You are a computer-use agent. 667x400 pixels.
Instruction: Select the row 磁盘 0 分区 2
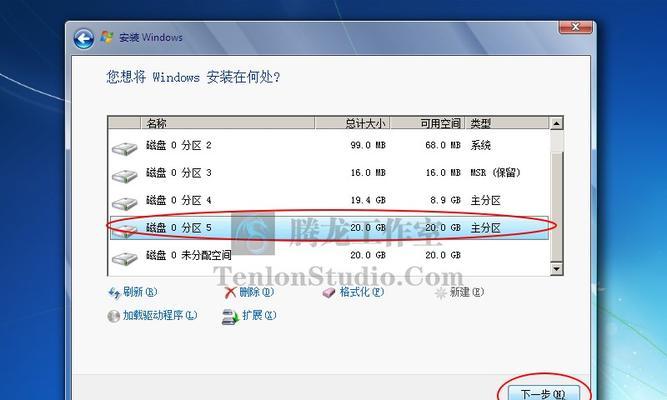pyautogui.click(x=329, y=146)
